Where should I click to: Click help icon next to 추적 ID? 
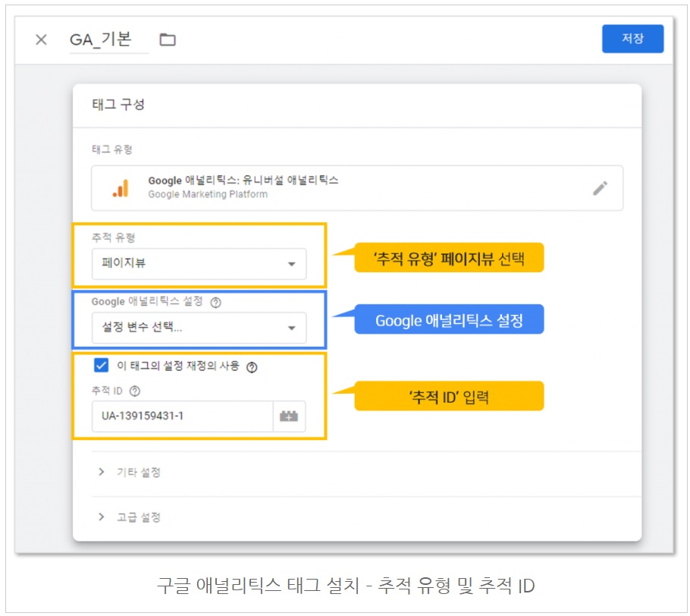coord(135,391)
